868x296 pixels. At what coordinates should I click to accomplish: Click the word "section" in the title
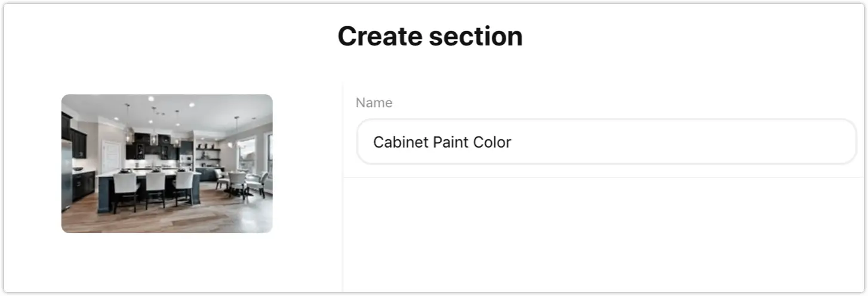(x=476, y=36)
